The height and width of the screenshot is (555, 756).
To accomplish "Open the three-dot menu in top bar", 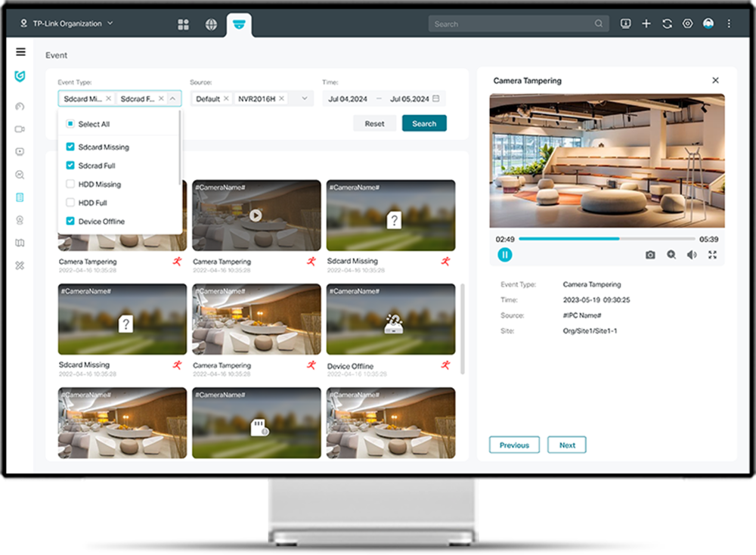I will click(728, 23).
